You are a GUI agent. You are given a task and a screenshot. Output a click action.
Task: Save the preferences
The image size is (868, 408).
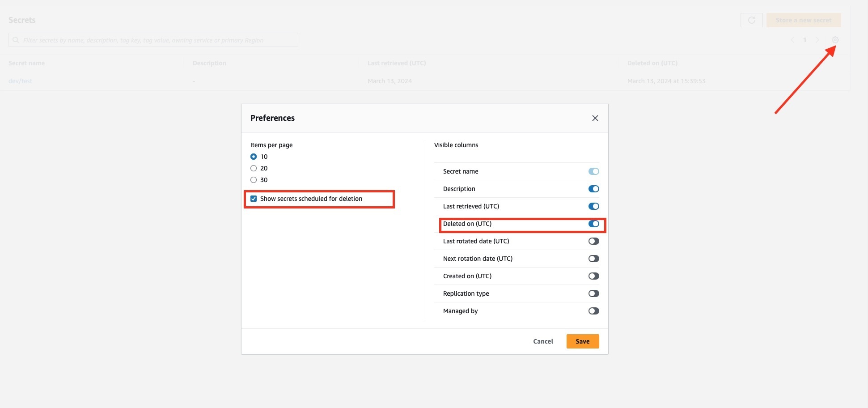(x=583, y=341)
